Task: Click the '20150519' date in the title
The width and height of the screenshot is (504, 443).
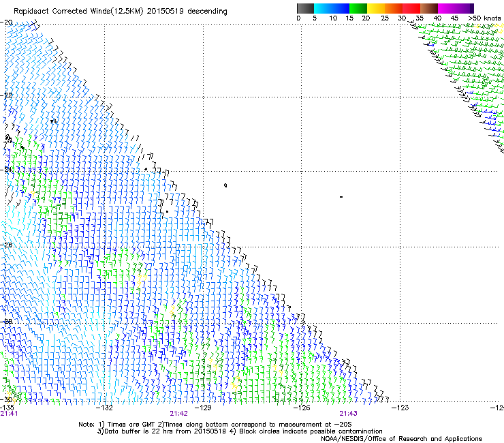Action: click(166, 12)
